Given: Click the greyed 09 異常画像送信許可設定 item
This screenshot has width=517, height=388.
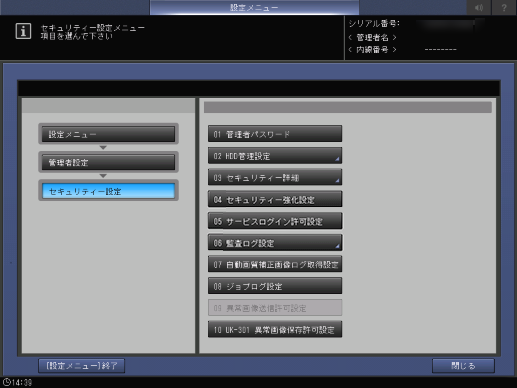Looking at the screenshot, I should (275, 308).
